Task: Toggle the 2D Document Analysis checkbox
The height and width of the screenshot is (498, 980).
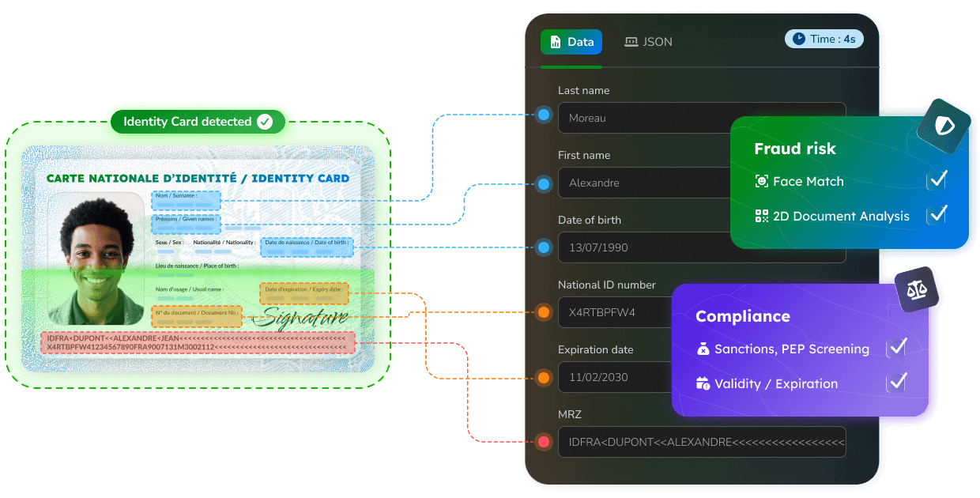Action: [937, 214]
